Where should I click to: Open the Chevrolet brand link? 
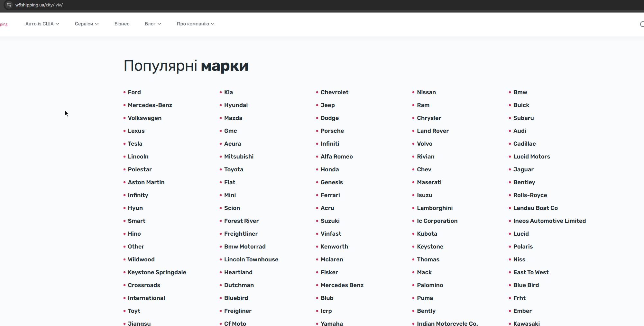pos(335,92)
